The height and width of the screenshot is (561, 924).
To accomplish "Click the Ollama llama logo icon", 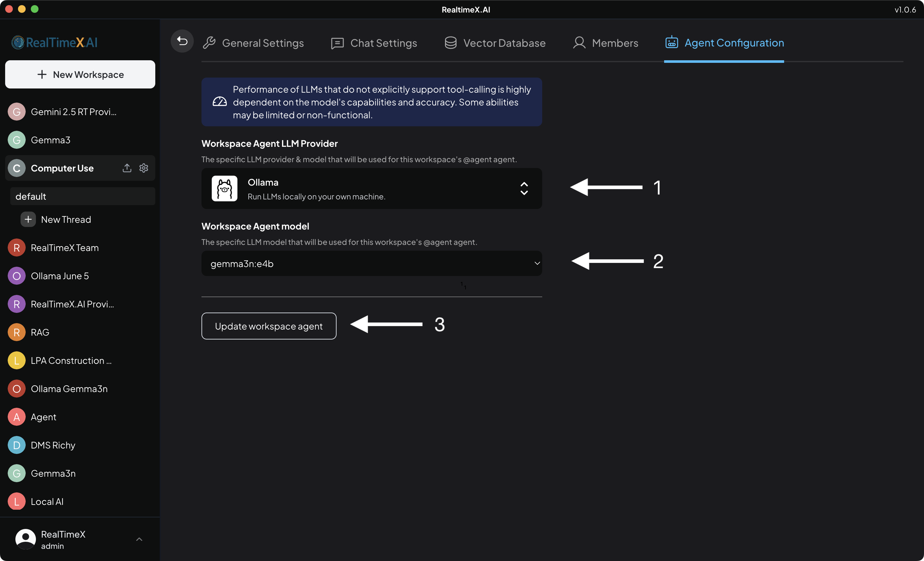I will click(x=224, y=188).
